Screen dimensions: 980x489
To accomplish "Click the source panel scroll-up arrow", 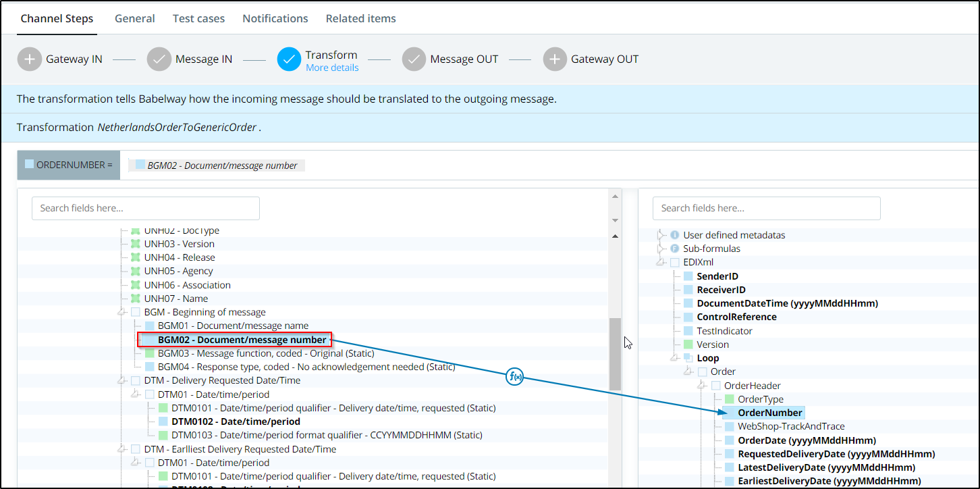I will (x=615, y=197).
